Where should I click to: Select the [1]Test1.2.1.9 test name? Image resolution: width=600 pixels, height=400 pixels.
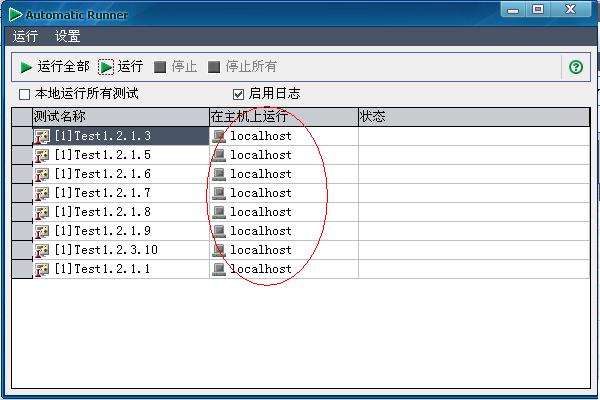coord(103,231)
